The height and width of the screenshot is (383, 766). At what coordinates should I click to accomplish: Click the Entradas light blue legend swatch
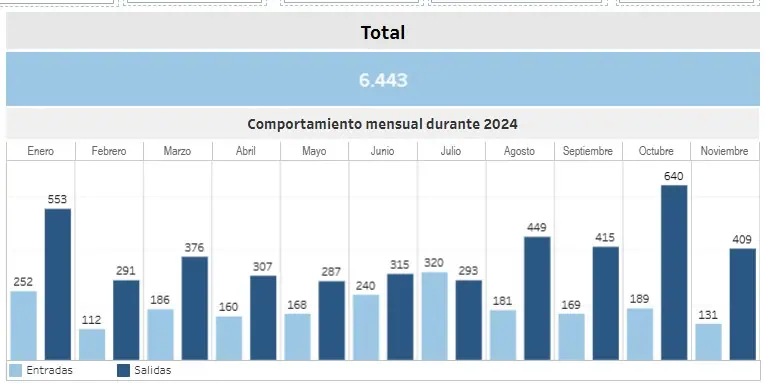click(x=16, y=370)
